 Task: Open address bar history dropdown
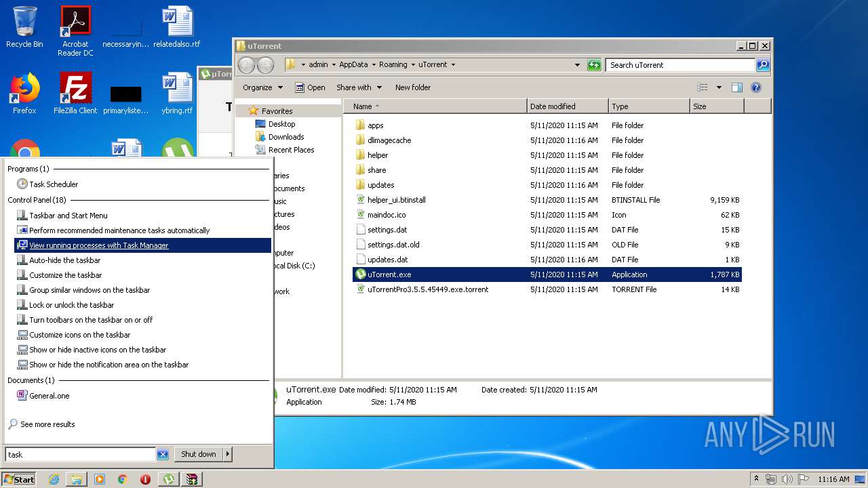[577, 65]
